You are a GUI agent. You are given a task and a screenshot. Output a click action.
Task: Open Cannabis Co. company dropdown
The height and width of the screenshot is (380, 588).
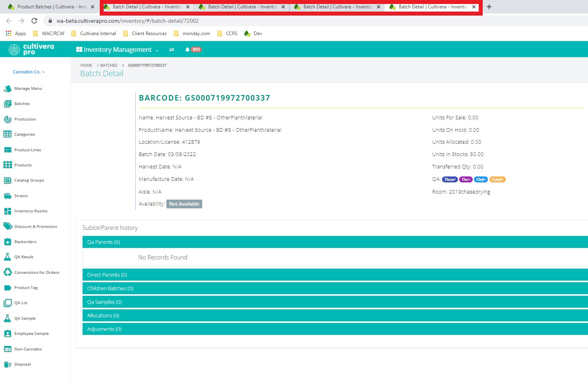point(29,72)
